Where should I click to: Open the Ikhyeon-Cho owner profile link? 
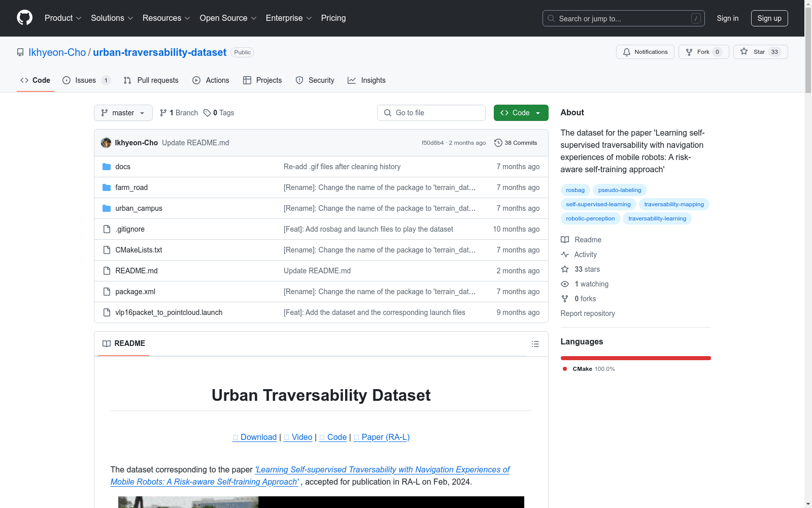pos(57,52)
